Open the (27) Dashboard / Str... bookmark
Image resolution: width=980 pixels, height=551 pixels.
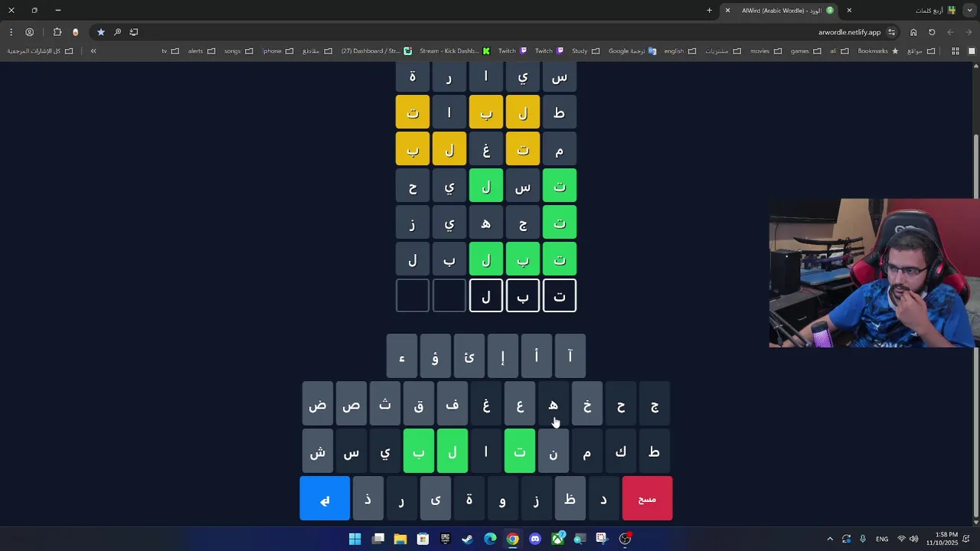376,51
